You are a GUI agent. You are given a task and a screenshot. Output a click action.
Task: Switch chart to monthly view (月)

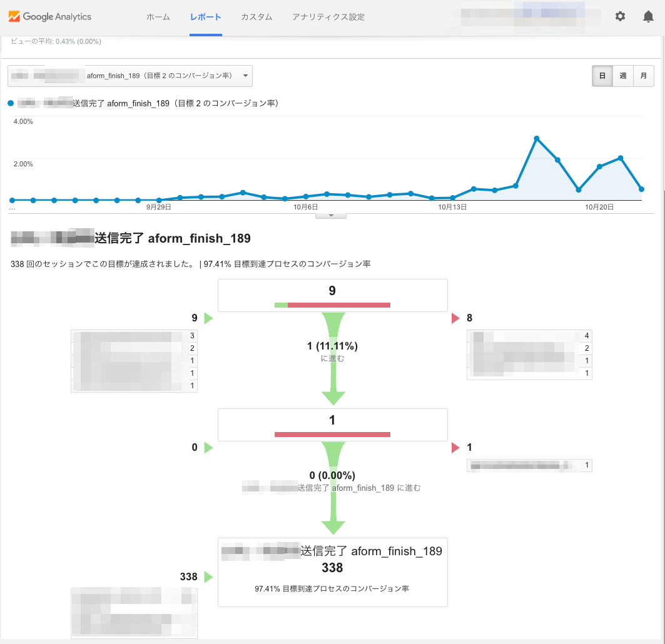(x=644, y=76)
